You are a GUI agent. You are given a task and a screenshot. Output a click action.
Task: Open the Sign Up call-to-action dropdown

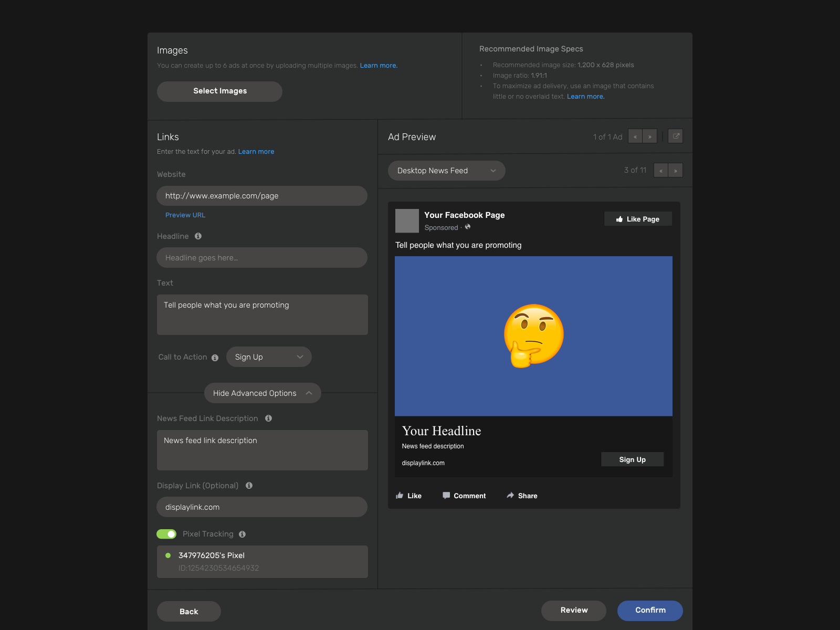point(269,356)
